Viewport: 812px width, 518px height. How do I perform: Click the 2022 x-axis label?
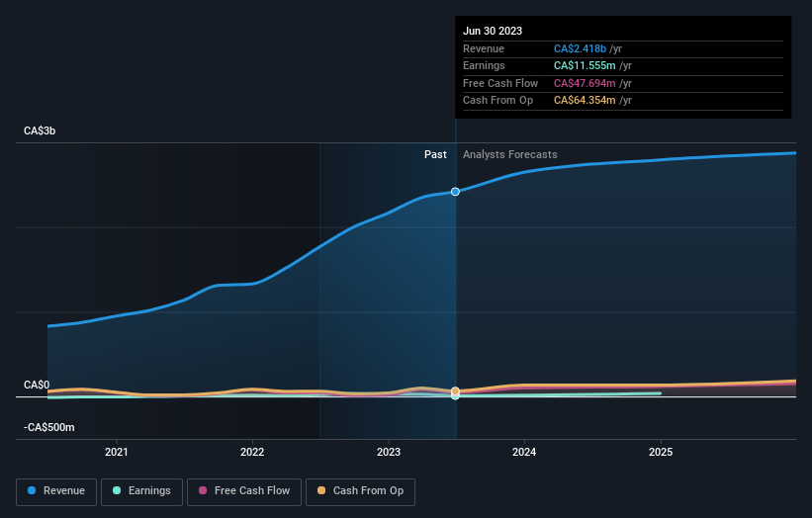pyautogui.click(x=252, y=452)
